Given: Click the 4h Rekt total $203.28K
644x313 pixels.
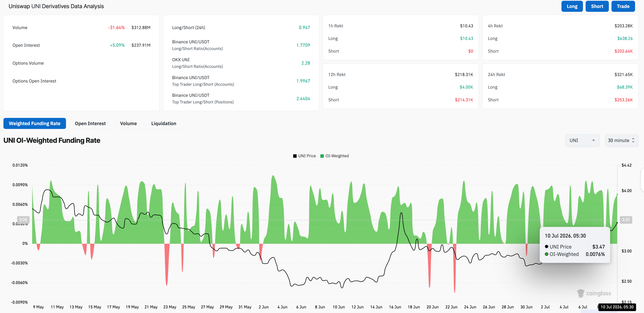Looking at the screenshot, I should tap(623, 26).
